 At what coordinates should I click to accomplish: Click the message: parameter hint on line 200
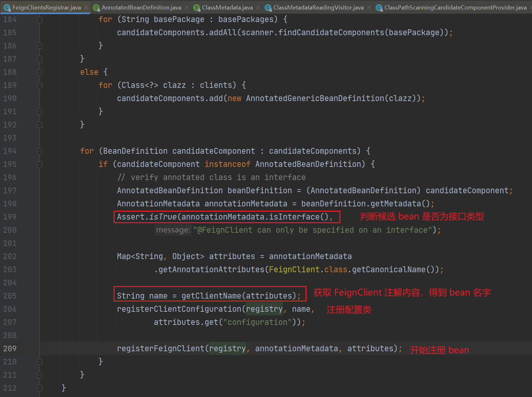pyautogui.click(x=173, y=230)
